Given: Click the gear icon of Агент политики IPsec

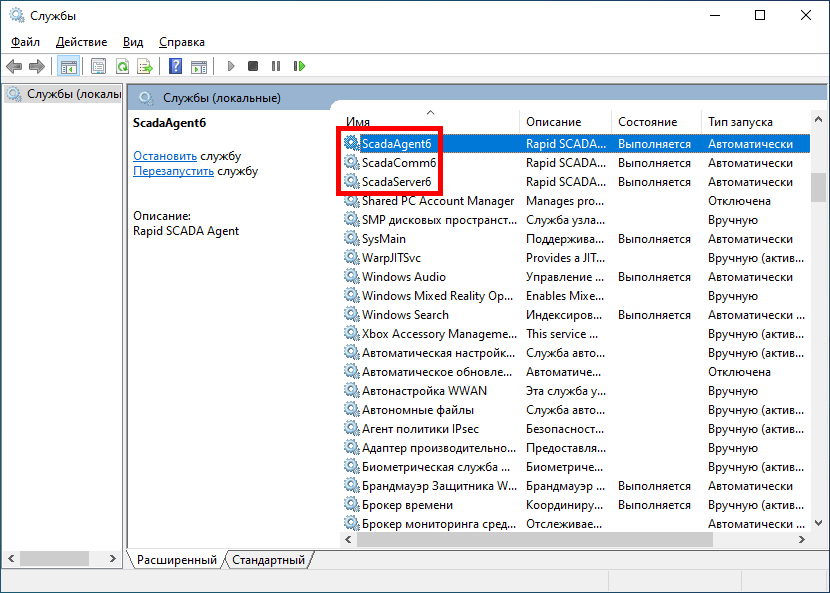Looking at the screenshot, I should 351,428.
